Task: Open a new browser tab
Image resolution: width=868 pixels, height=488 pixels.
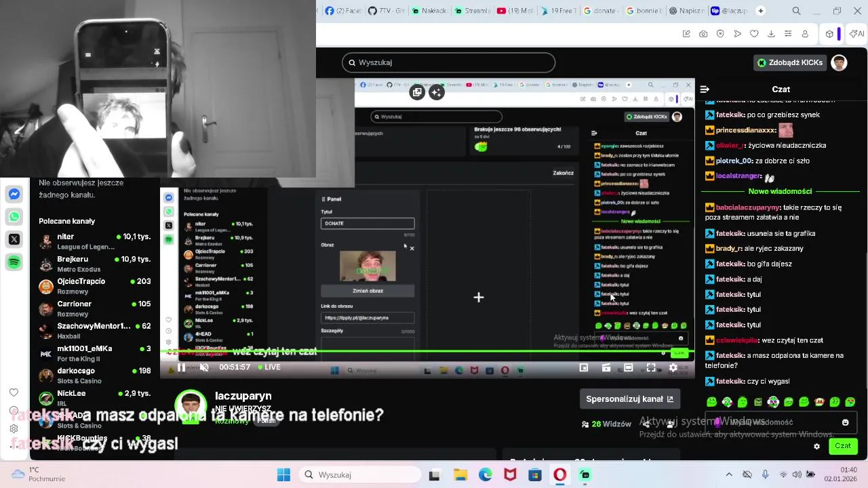Action: 760,11
